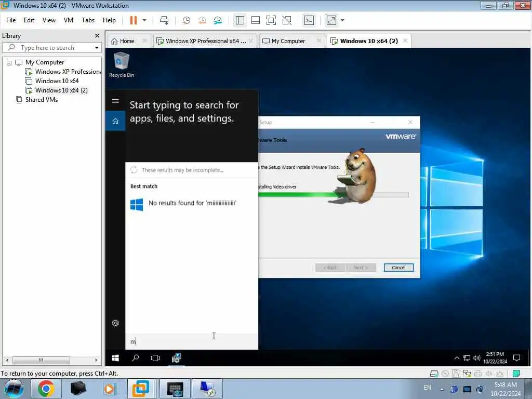Select the No results found best match entry

[x=192, y=204]
